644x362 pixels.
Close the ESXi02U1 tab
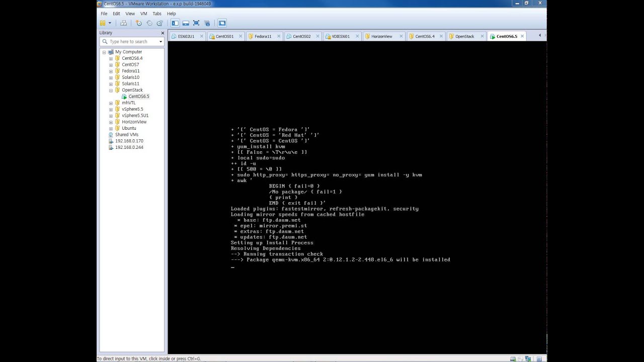point(201,36)
